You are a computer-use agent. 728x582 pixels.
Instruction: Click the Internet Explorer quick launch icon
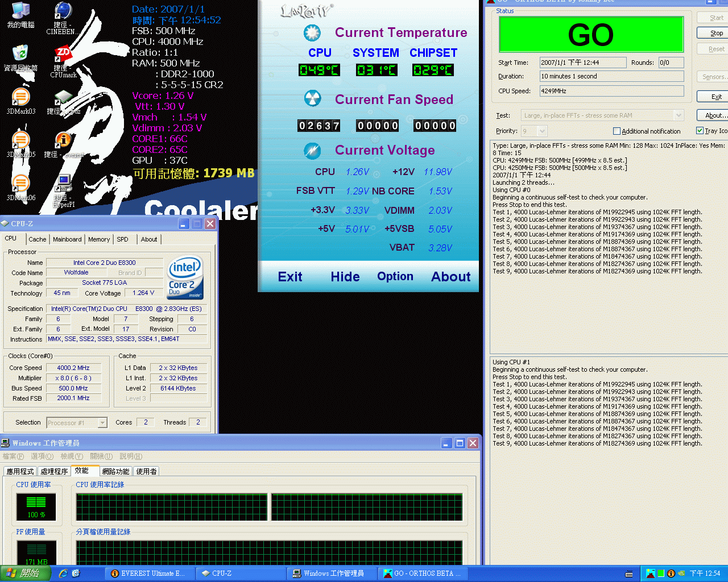click(63, 573)
